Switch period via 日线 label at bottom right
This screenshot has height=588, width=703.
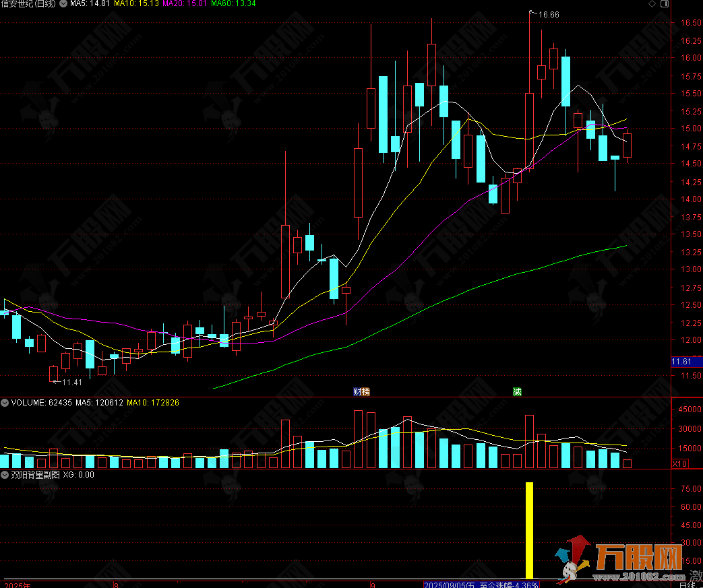pyautogui.click(x=687, y=585)
